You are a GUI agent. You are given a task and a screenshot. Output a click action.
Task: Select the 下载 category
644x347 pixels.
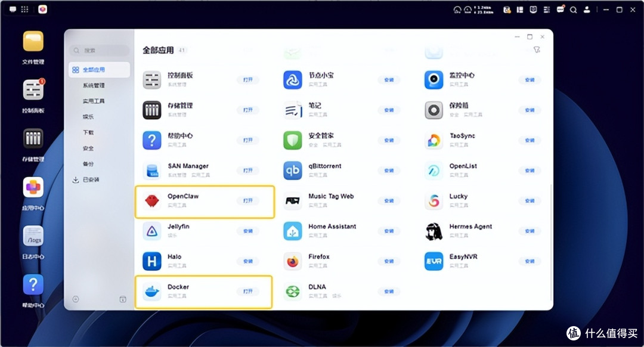tap(88, 132)
